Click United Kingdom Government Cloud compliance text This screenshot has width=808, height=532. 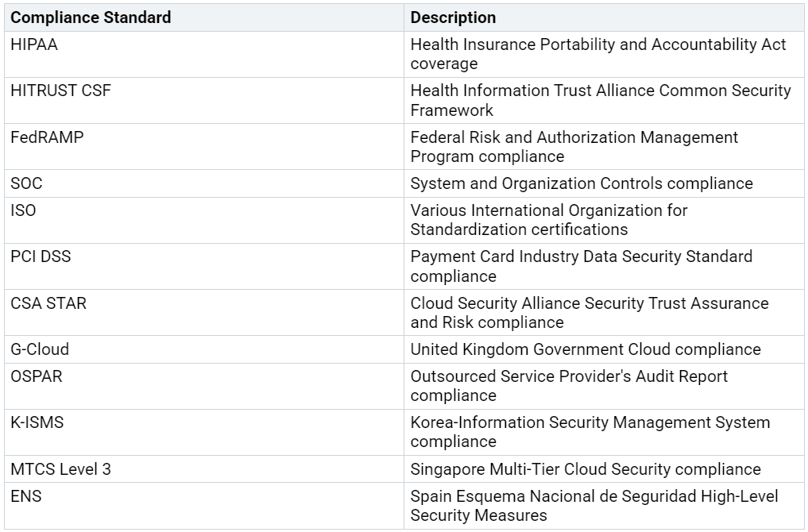[586, 349]
